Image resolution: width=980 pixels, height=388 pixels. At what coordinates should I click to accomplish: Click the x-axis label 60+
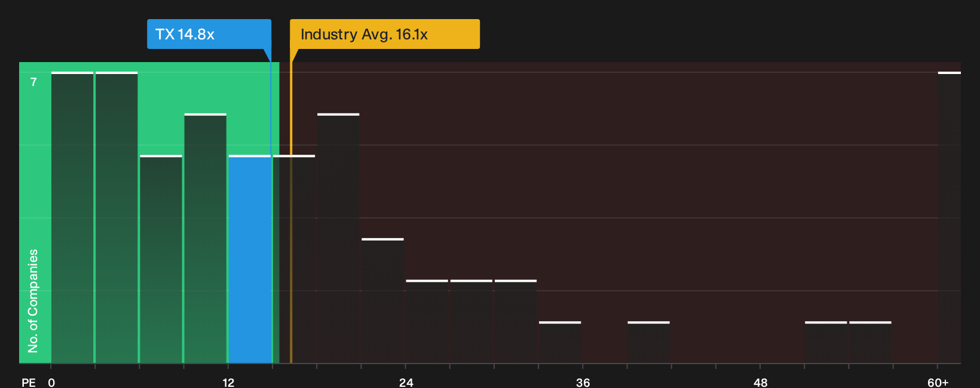click(x=938, y=382)
